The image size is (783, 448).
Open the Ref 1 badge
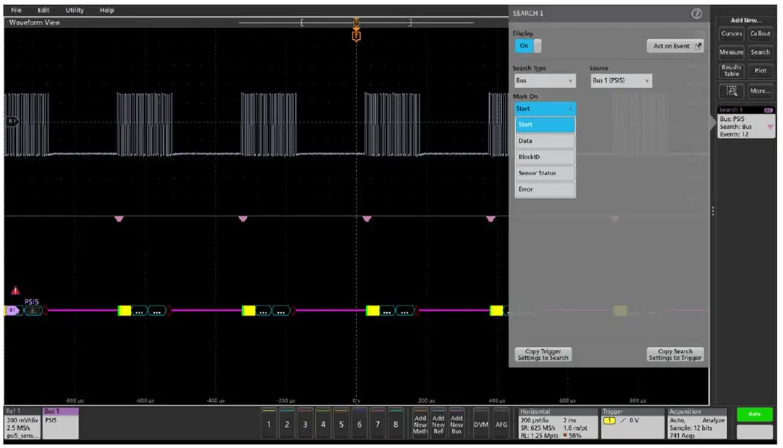point(22,424)
